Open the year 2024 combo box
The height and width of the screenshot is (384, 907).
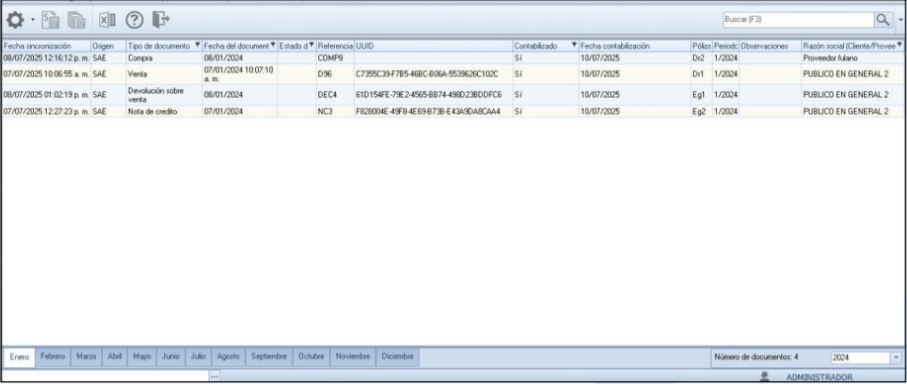pyautogui.click(x=865, y=357)
